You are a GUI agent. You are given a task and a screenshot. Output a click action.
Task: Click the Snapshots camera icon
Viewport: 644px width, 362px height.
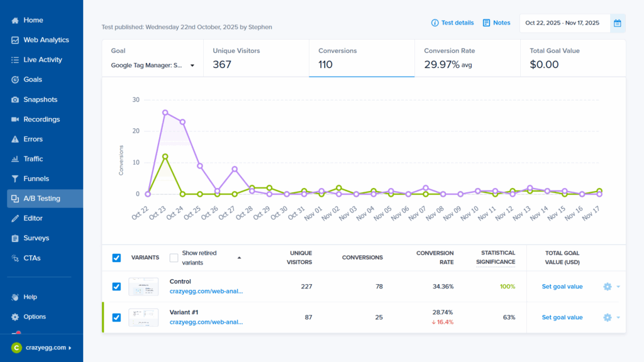15,100
